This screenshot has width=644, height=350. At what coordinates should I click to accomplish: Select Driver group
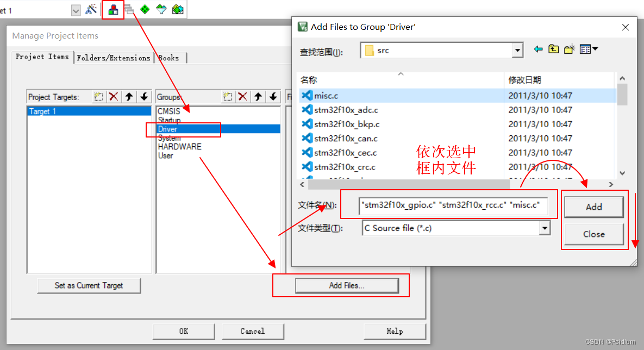(218, 129)
